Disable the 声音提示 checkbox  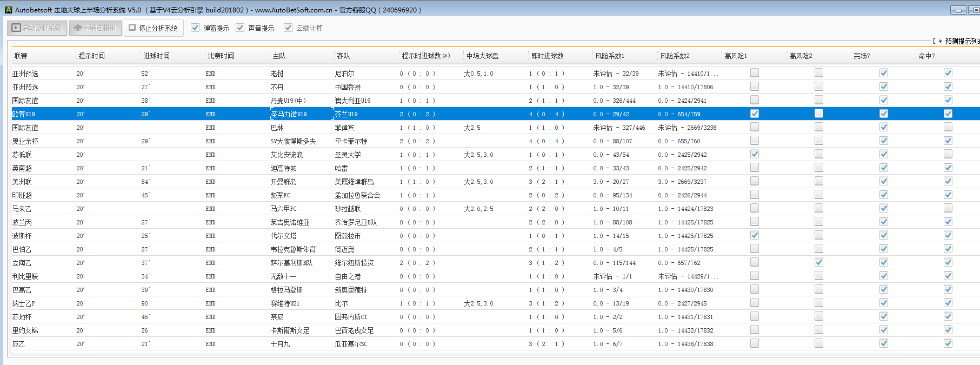click(x=240, y=28)
